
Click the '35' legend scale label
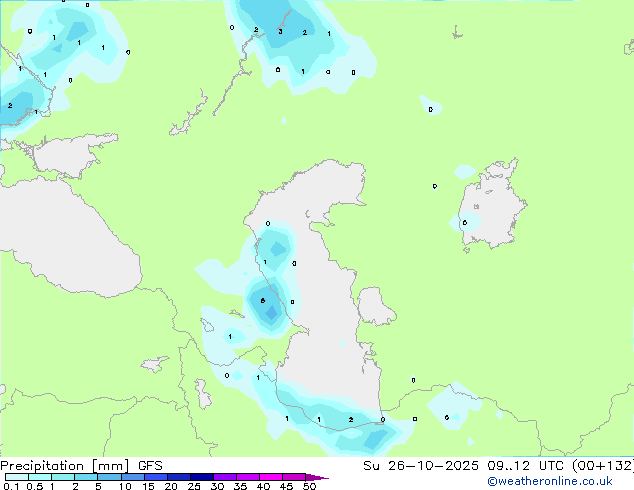click(240, 486)
